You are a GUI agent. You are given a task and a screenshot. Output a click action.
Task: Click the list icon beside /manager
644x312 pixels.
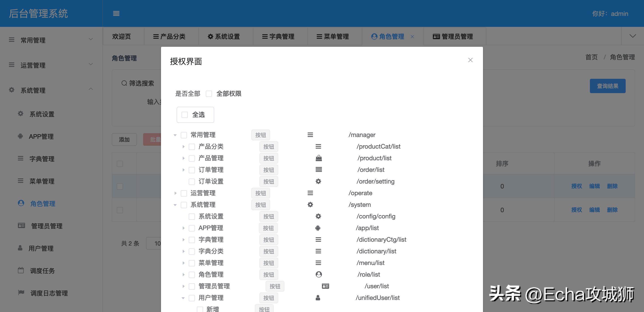click(310, 135)
